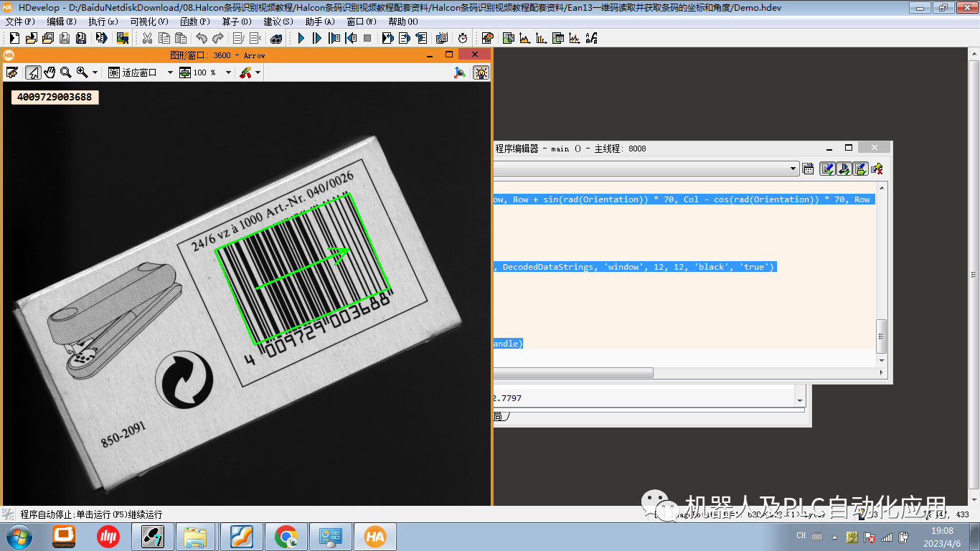This screenshot has width=980, height=551.
Task: Click the Paste clipboard icon
Action: 181,38
